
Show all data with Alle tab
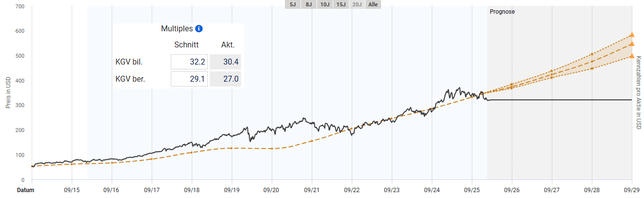click(x=373, y=4)
